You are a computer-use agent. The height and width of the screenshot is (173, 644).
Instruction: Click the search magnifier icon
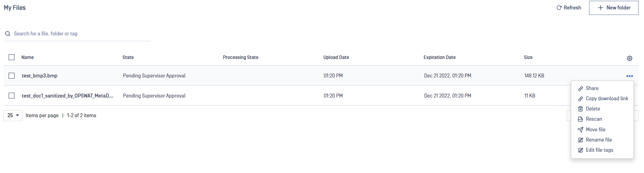[7, 34]
